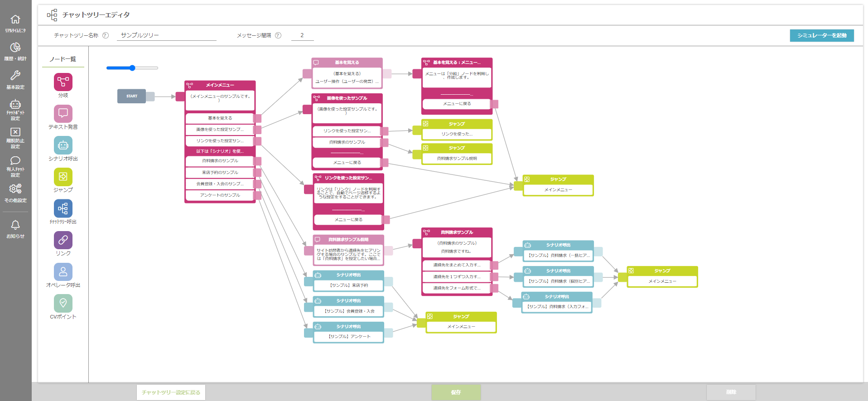Open 有人チャット設定 speech bubble icon
The image size is (868, 401).
click(15, 160)
